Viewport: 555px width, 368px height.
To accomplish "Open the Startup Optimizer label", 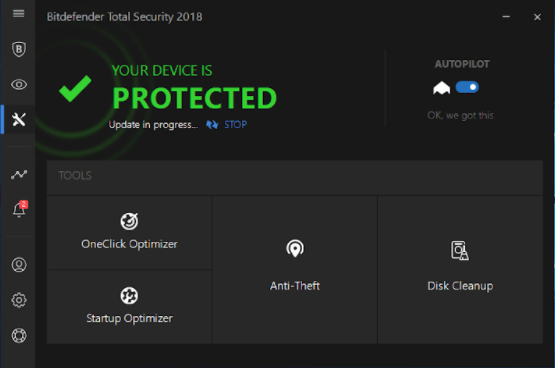I will pyautogui.click(x=129, y=318).
